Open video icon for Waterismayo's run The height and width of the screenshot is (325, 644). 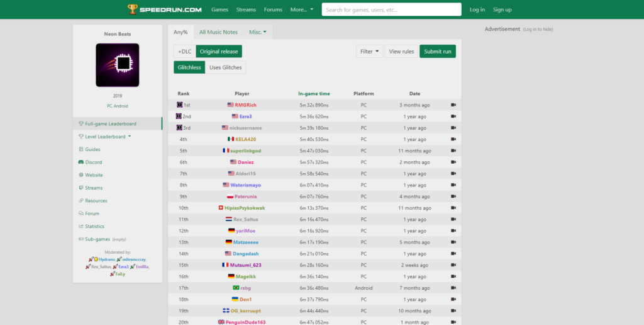tap(453, 185)
